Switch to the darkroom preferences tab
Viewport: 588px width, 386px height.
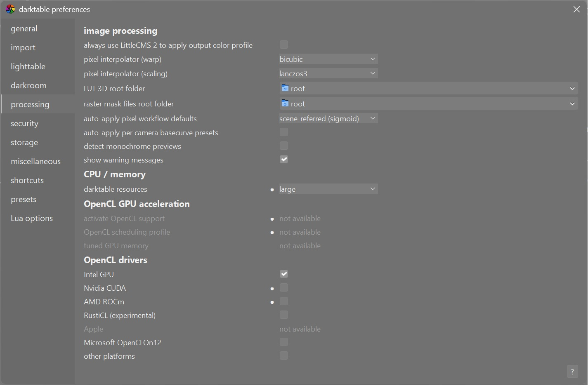(x=28, y=85)
